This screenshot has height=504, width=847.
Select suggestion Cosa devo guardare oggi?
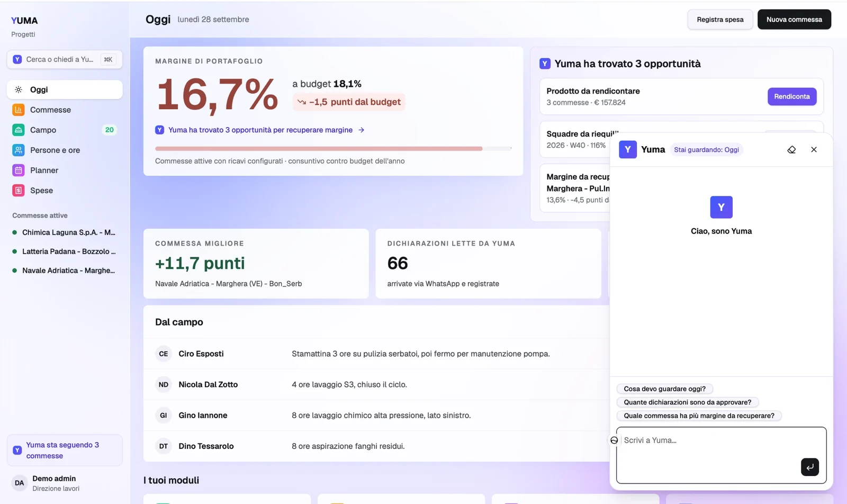(664, 389)
